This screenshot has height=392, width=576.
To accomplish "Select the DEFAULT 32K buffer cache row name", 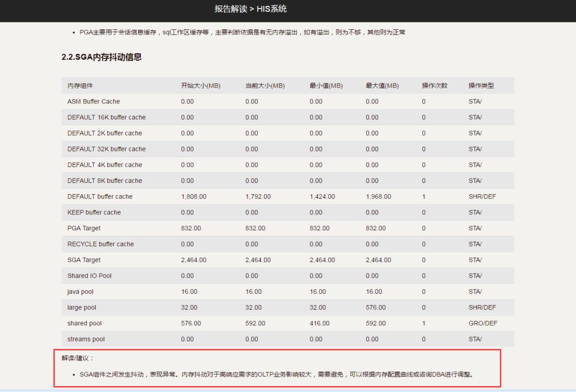I will (x=107, y=149).
